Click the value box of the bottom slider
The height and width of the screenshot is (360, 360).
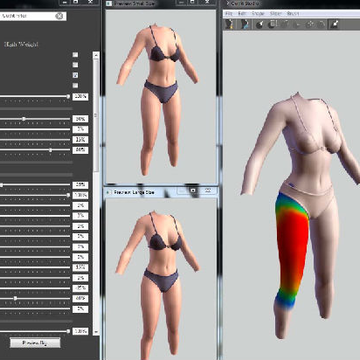[80, 331]
